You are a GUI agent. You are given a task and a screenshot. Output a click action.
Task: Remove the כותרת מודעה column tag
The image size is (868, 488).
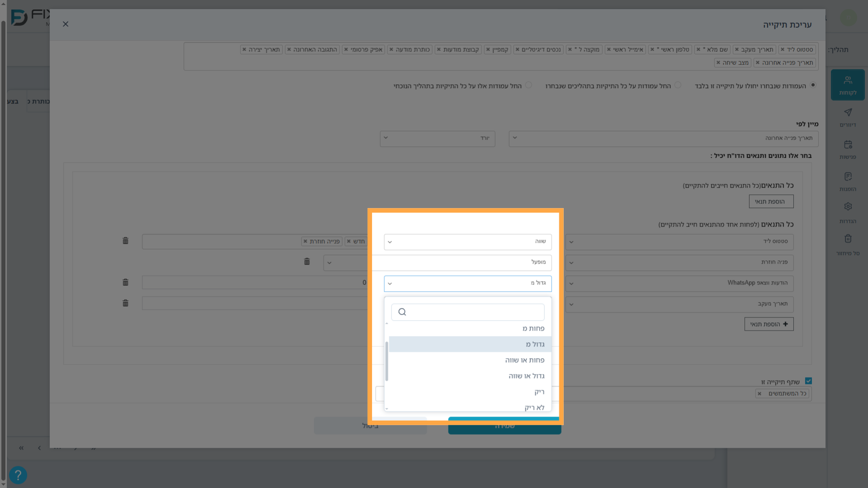(x=392, y=50)
